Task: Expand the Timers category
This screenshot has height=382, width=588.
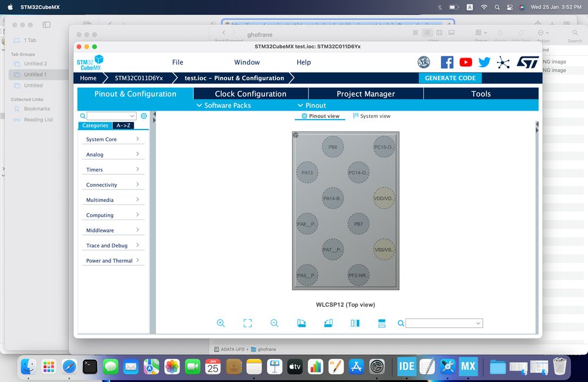Action: tap(113, 170)
